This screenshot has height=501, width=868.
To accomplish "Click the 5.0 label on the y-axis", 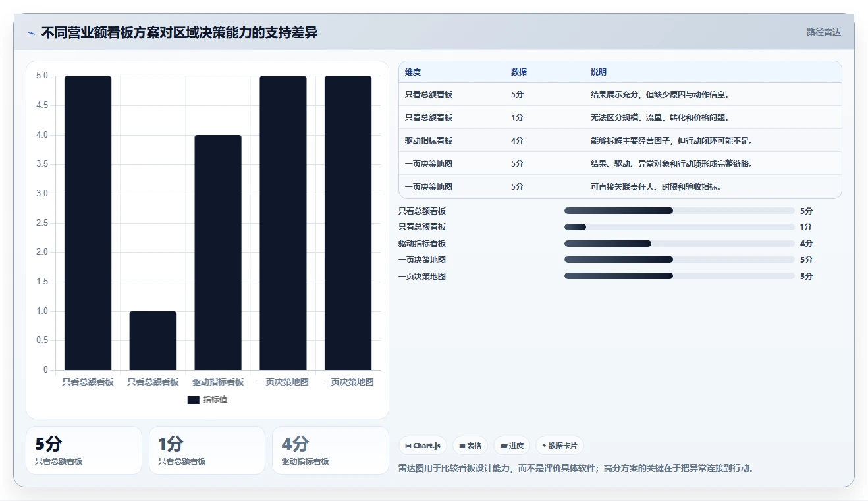I will (x=42, y=76).
